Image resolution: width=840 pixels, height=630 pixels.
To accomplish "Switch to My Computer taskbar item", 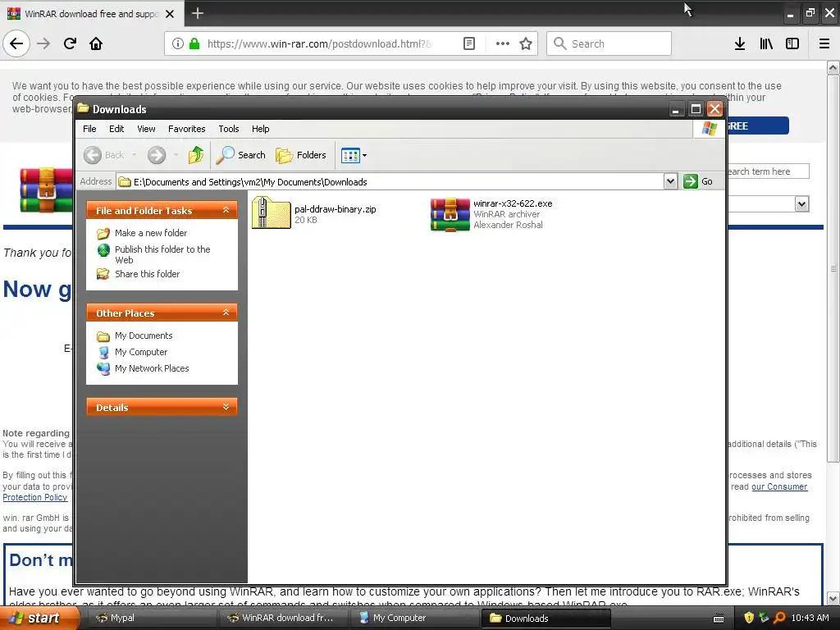I will point(415,619).
